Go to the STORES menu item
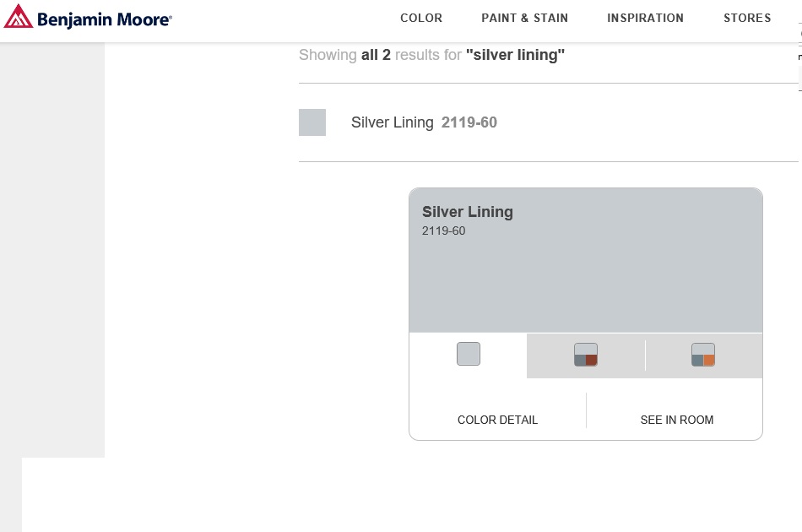Image resolution: width=802 pixels, height=532 pixels. pyautogui.click(x=747, y=18)
